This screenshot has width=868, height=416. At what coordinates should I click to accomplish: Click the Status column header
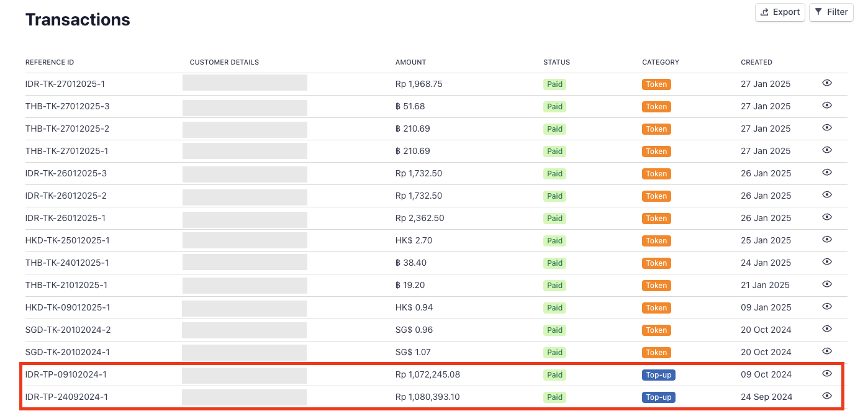(556, 62)
